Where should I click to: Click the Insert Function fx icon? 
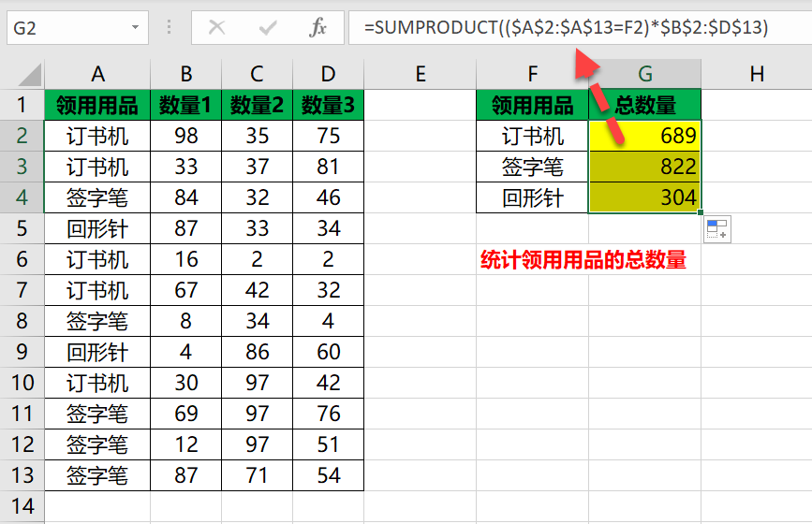tap(317, 27)
